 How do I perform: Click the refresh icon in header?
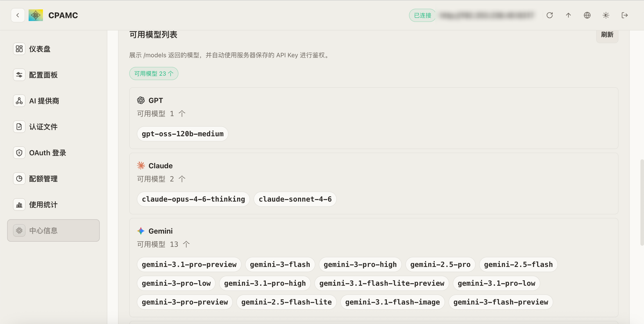[x=549, y=15]
